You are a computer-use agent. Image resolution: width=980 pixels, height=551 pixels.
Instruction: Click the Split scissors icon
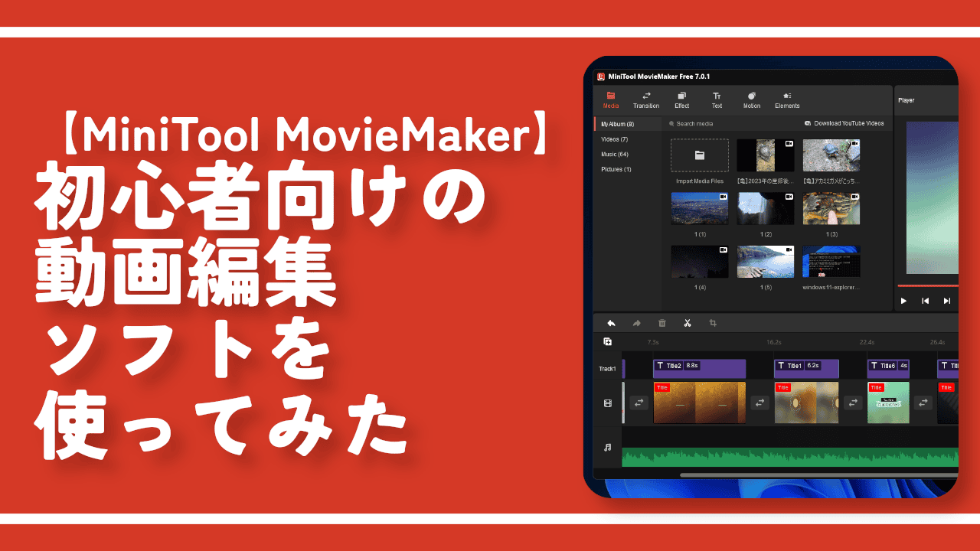coord(688,323)
